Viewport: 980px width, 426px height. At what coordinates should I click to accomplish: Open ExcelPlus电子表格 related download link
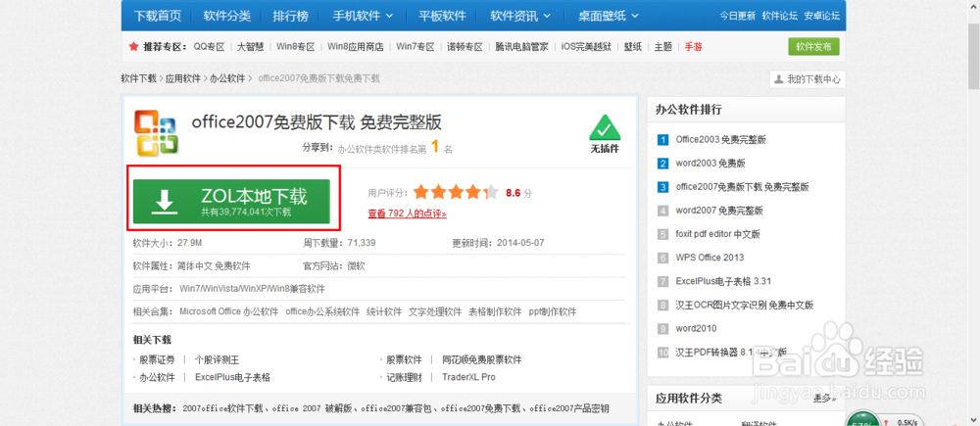tap(232, 377)
